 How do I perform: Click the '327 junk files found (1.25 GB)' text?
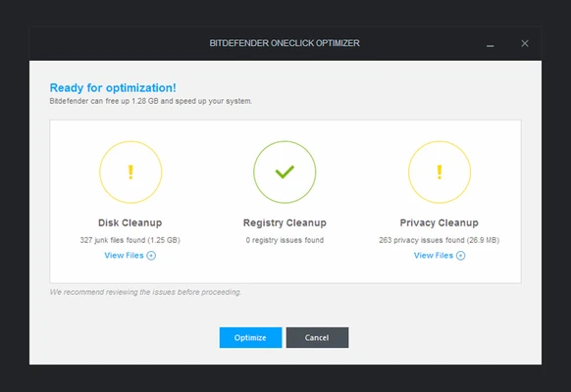130,240
